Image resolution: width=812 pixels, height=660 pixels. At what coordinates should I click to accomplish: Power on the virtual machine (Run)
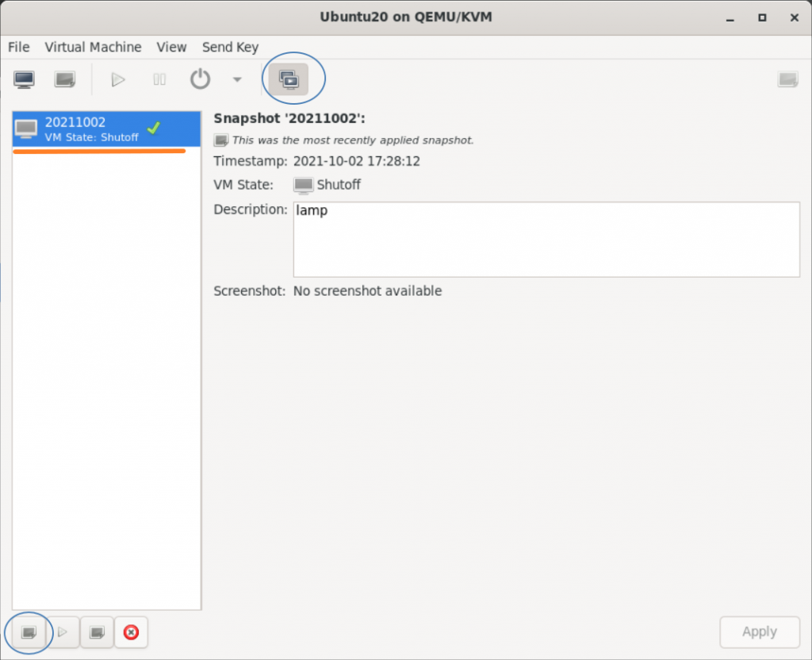118,80
